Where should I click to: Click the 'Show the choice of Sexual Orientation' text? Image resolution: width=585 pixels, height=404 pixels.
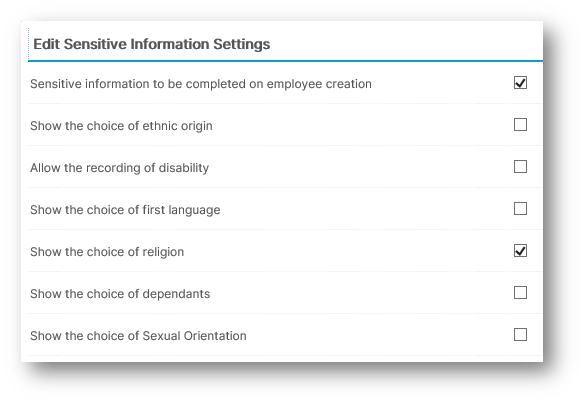click(x=138, y=336)
